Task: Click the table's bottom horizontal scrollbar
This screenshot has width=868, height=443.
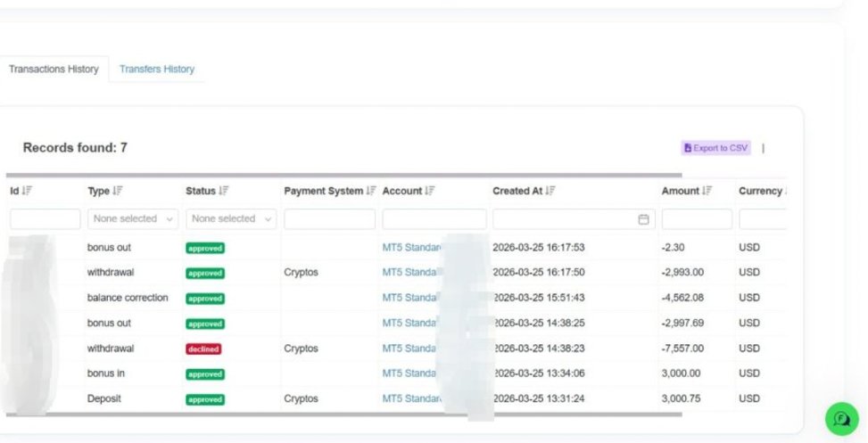Action: (x=343, y=414)
